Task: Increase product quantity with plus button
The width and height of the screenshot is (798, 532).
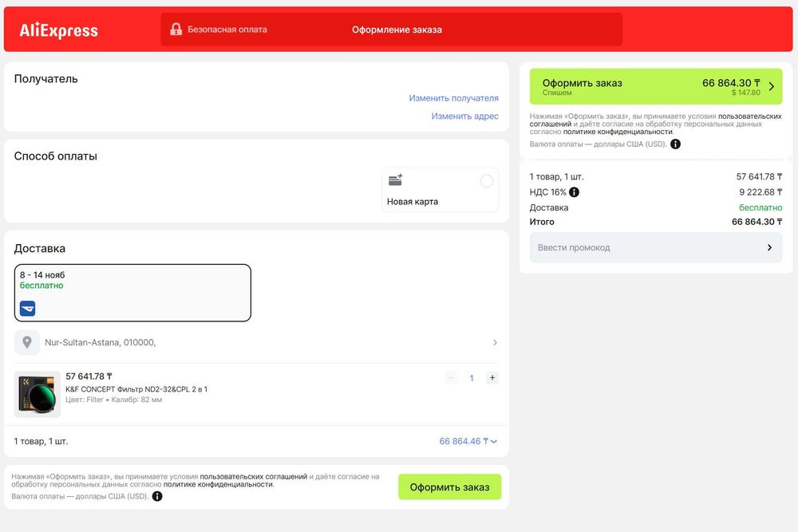Action: click(492, 378)
